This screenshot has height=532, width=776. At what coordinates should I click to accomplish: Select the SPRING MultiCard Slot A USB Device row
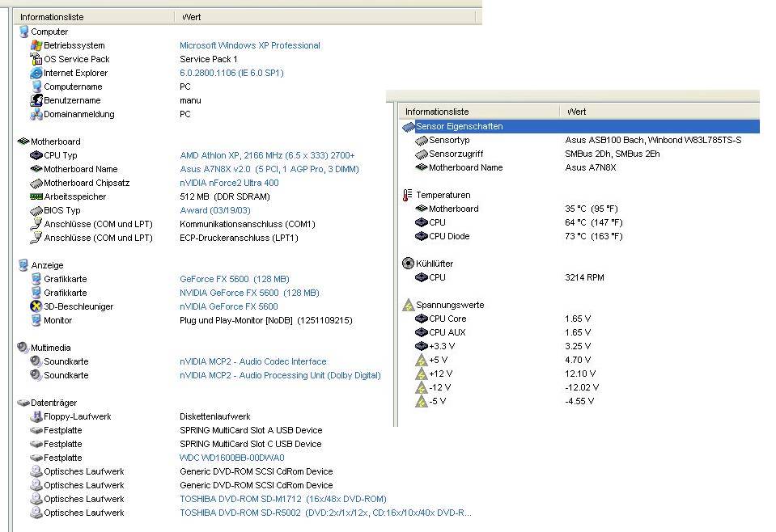tap(251, 430)
